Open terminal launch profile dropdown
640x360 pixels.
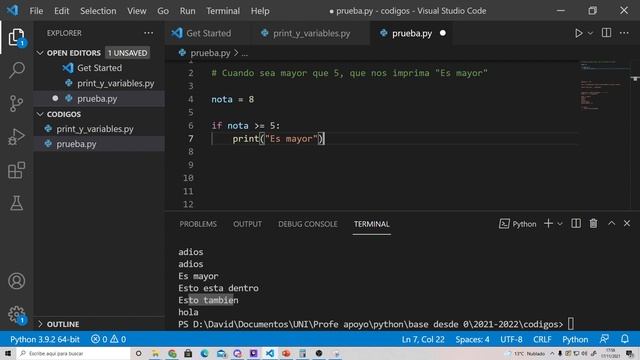coord(560,224)
